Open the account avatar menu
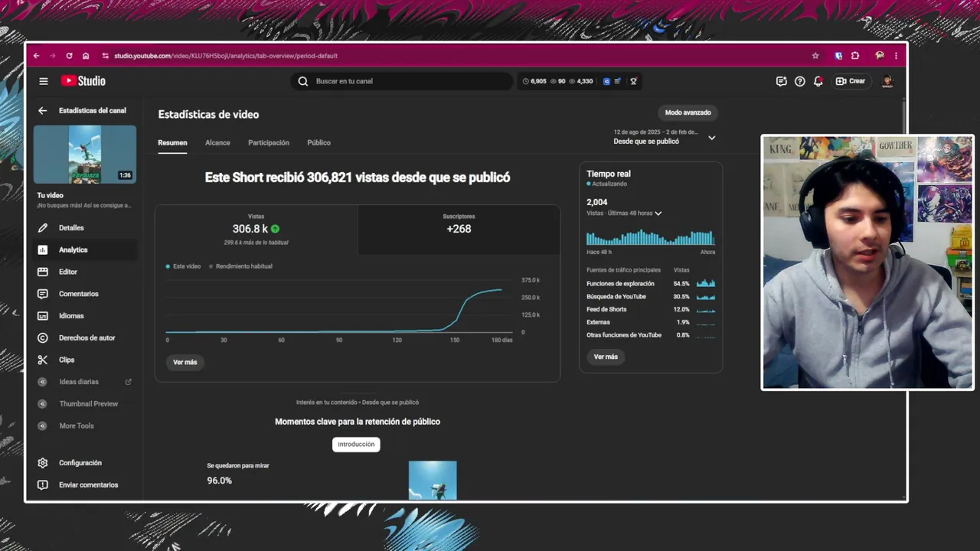Viewport: 980px width, 551px height. tap(887, 81)
